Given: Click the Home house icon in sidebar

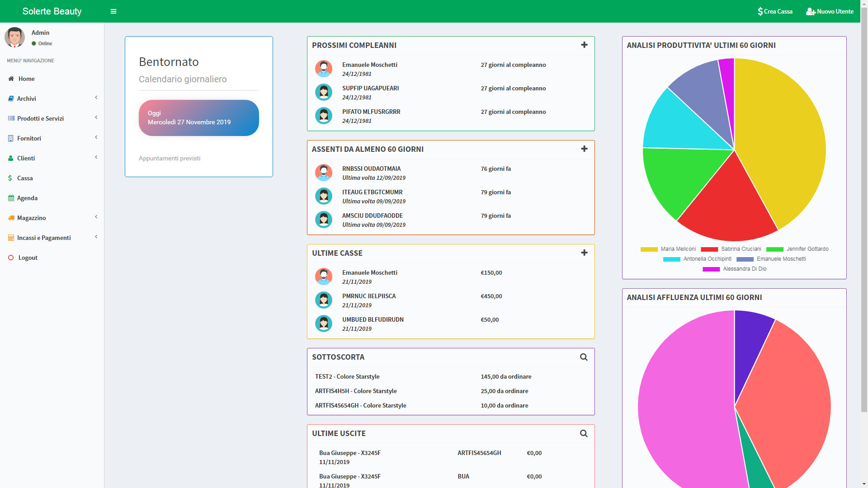Looking at the screenshot, I should (11, 79).
